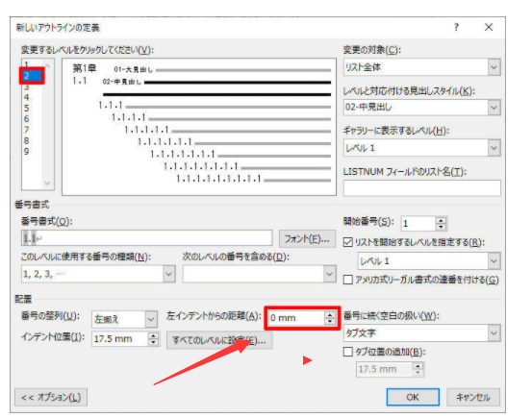
Task: Increase 左インデントからの距離 with up arrow
Action: (x=329, y=314)
